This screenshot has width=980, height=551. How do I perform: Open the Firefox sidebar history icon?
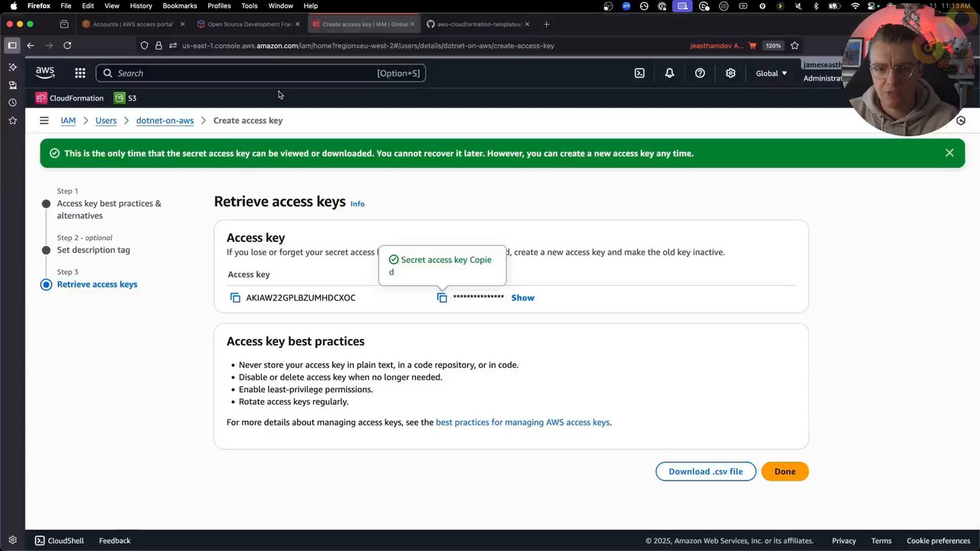coord(12,103)
